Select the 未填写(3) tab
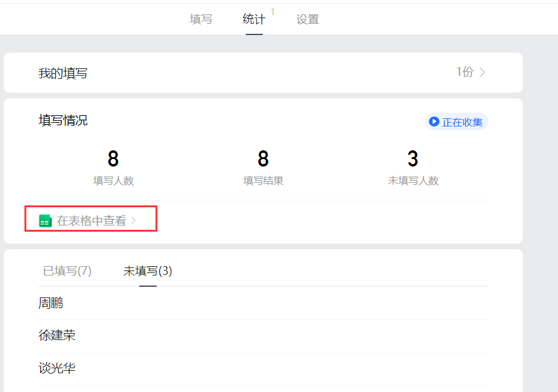 [x=148, y=271]
